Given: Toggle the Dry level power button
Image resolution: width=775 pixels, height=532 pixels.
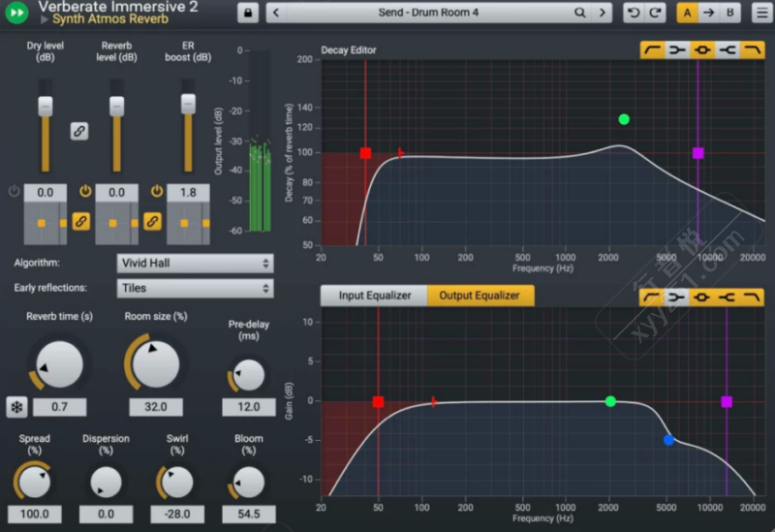Looking at the screenshot, I should 14,191.
